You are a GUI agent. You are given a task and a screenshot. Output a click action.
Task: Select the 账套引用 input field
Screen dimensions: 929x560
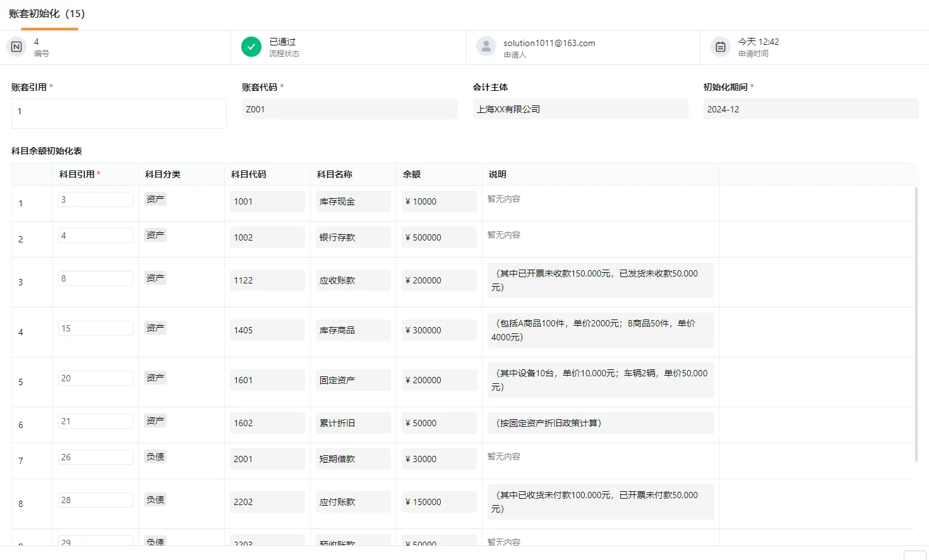[x=118, y=113]
